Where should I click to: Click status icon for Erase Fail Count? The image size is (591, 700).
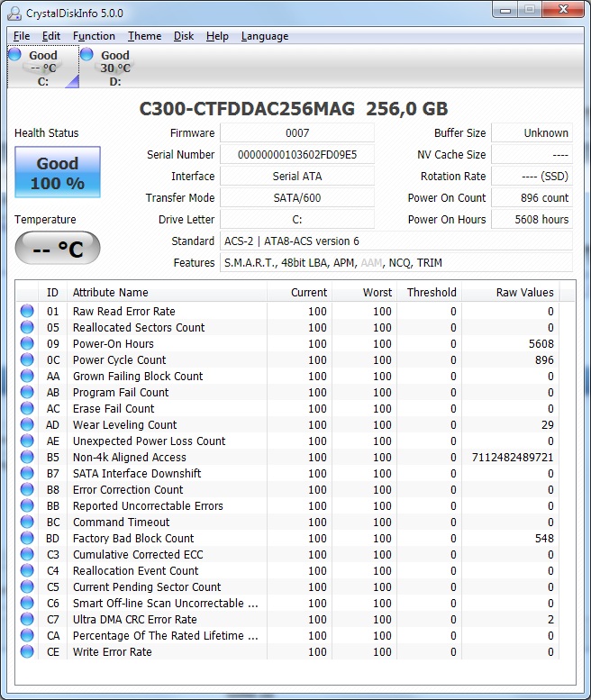27,408
